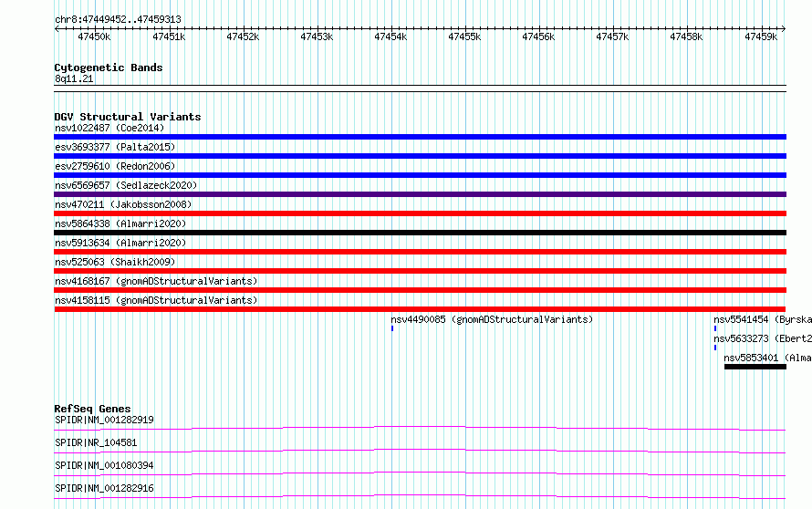
Task: Click the 47454k ruler tick label
Action: [391, 36]
